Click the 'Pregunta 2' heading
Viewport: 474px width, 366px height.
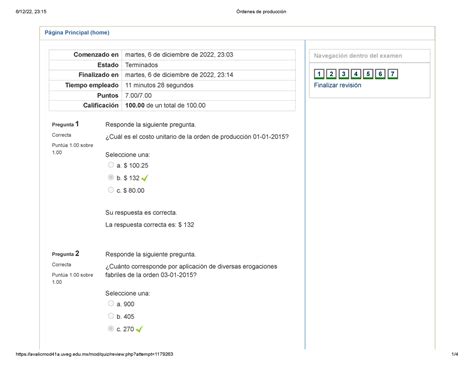tap(65, 254)
